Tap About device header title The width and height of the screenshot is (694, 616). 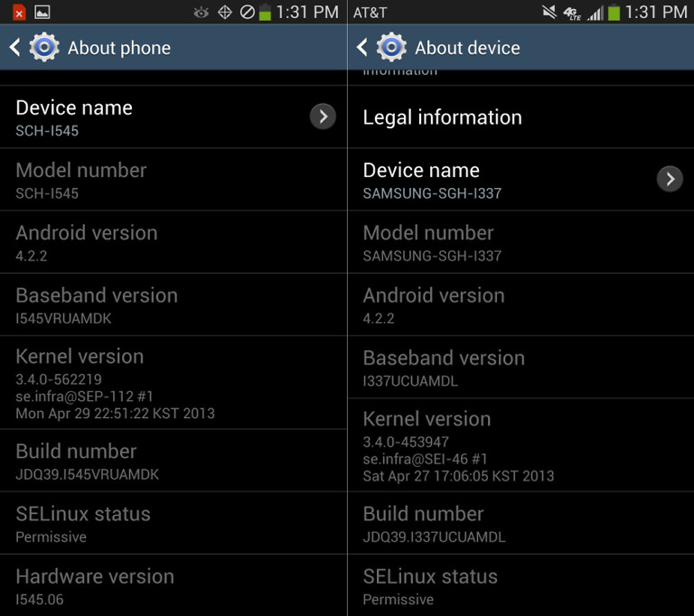click(x=467, y=48)
